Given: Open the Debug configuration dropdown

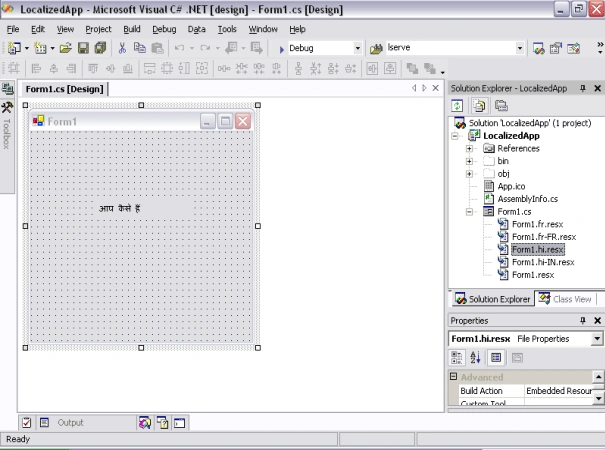Looking at the screenshot, I should [x=358, y=48].
